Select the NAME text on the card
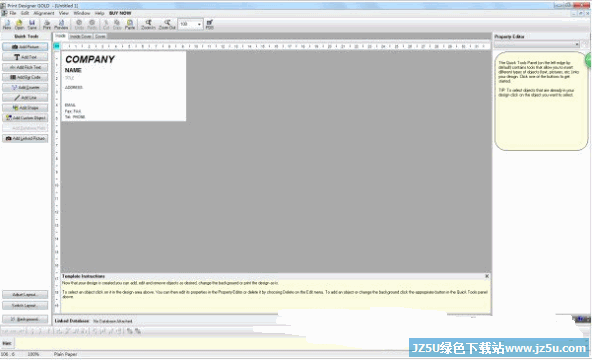The image size is (592, 360). pos(73,70)
